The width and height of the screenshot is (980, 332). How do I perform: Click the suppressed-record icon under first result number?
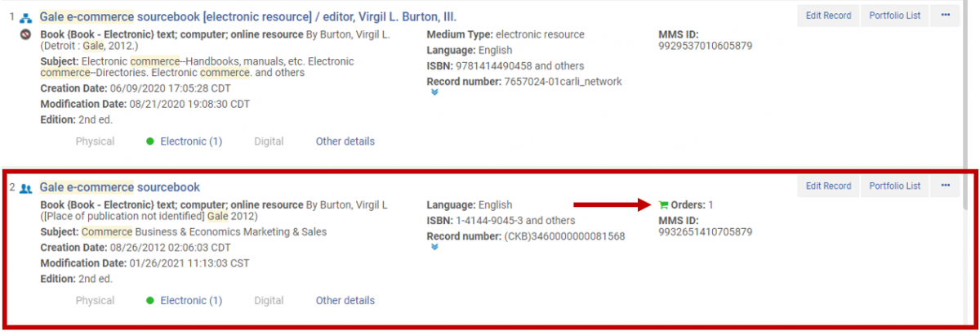tap(25, 35)
